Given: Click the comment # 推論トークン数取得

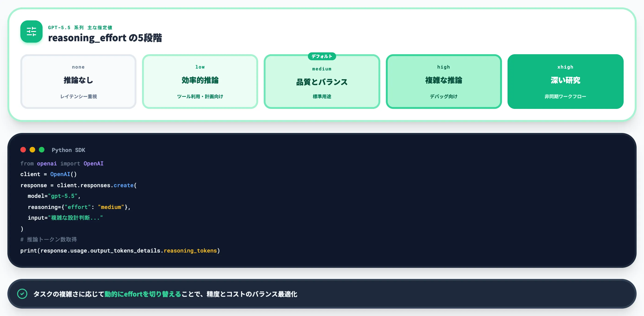Looking at the screenshot, I should pos(49,240).
